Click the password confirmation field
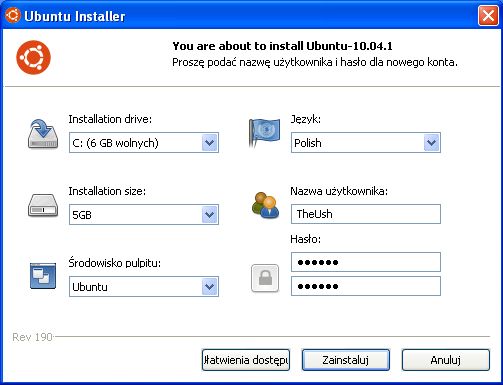The height and width of the screenshot is (385, 503). coord(366,286)
